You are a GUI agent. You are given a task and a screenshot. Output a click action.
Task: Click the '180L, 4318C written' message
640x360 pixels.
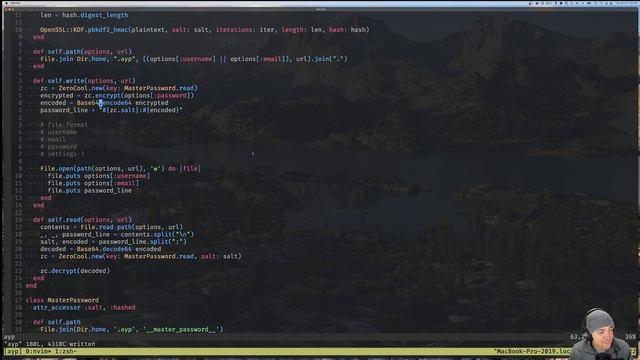[61, 344]
